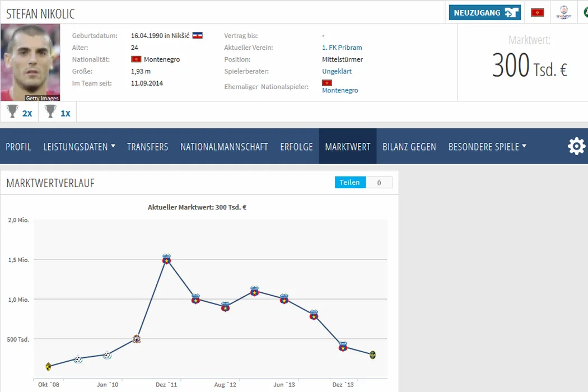Click the Montenegro flag icon in header

click(x=537, y=12)
